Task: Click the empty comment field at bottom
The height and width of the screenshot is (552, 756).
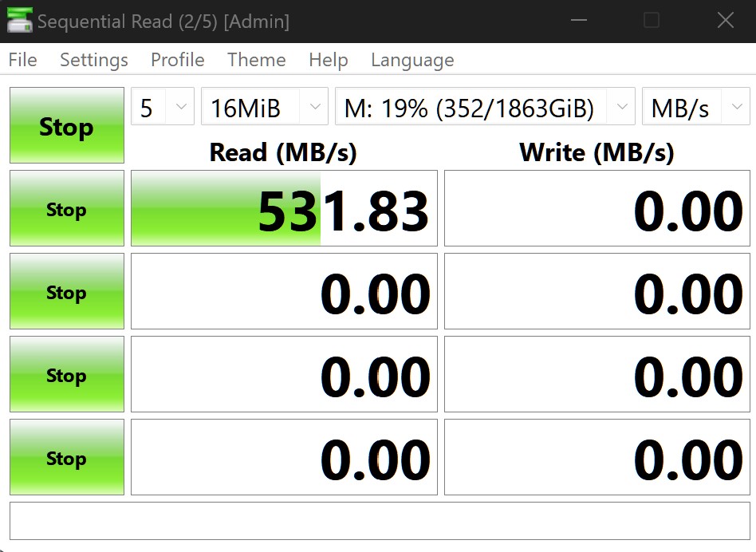Action: coord(380,521)
